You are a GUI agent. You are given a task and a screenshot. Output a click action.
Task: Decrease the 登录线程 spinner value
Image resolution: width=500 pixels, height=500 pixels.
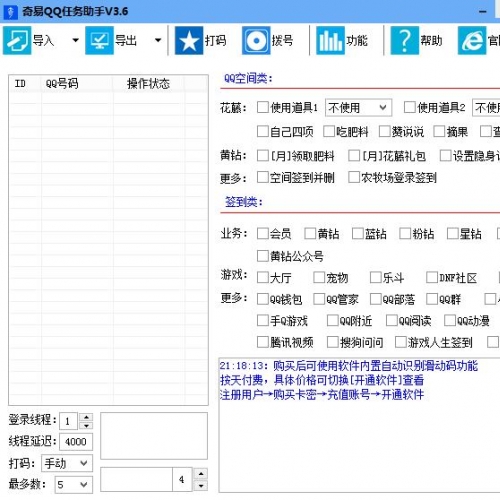click(x=86, y=425)
